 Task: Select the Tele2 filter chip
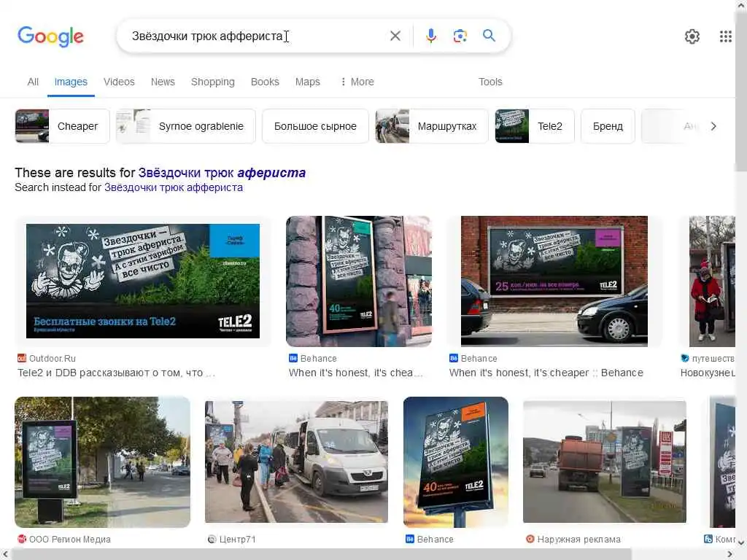click(535, 126)
